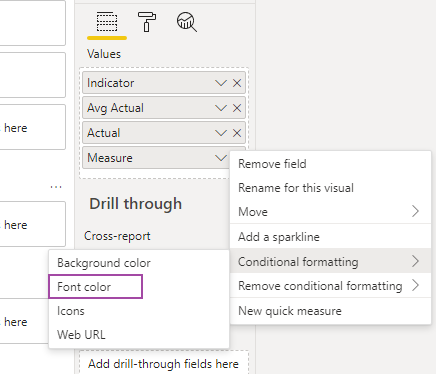436x374 pixels.
Task: Select Rename for this visual
Action: 330,188
